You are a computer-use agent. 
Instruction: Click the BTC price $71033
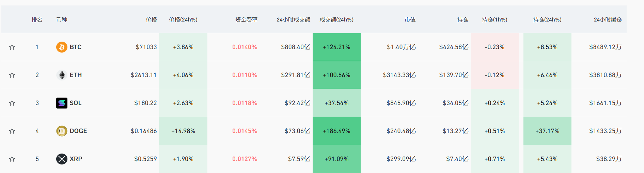146,47
